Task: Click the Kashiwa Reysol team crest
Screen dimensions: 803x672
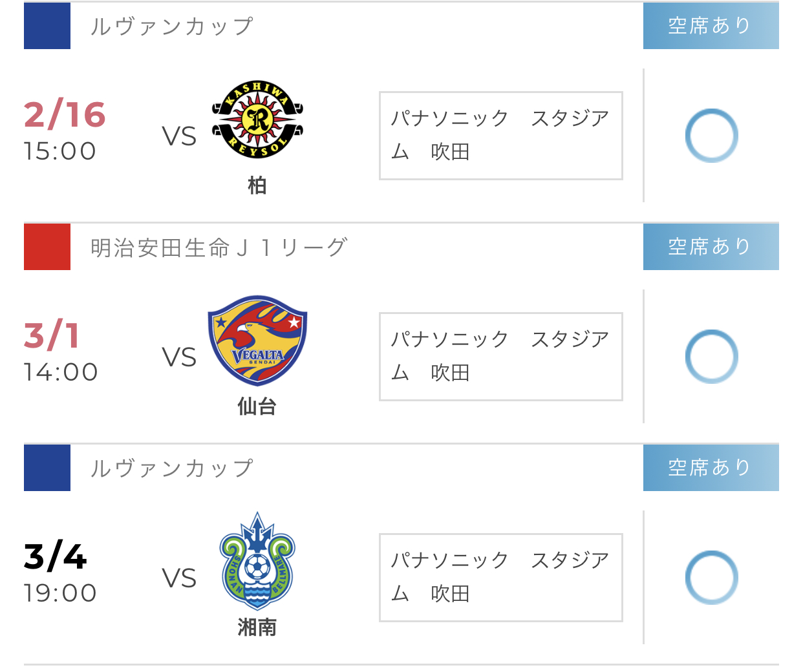Action: (x=257, y=120)
